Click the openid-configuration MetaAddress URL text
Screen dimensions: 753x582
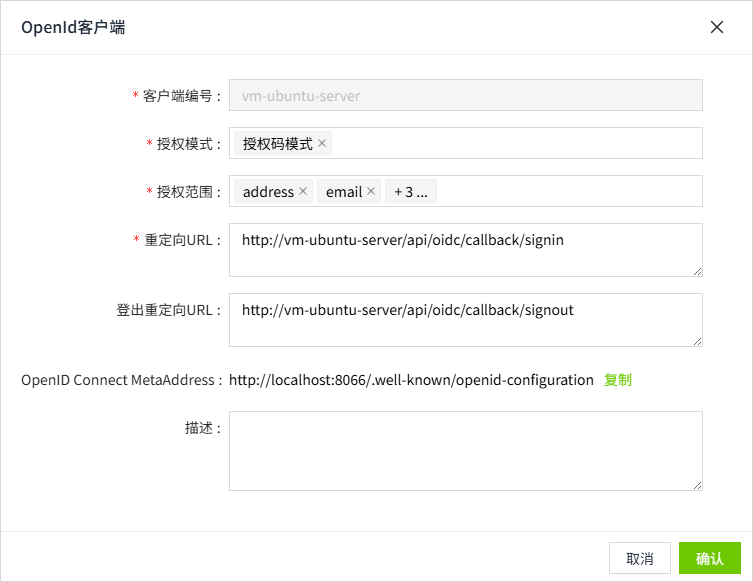tap(411, 380)
